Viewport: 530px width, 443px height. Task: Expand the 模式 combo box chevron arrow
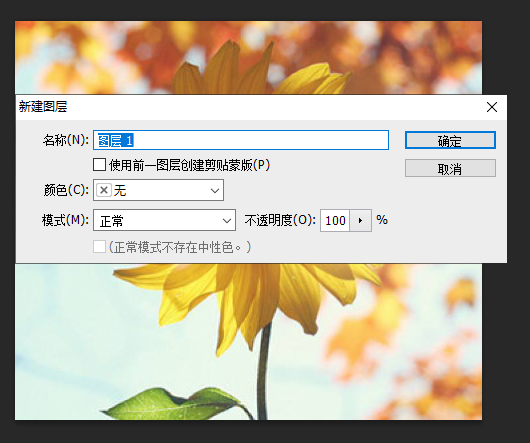227,221
